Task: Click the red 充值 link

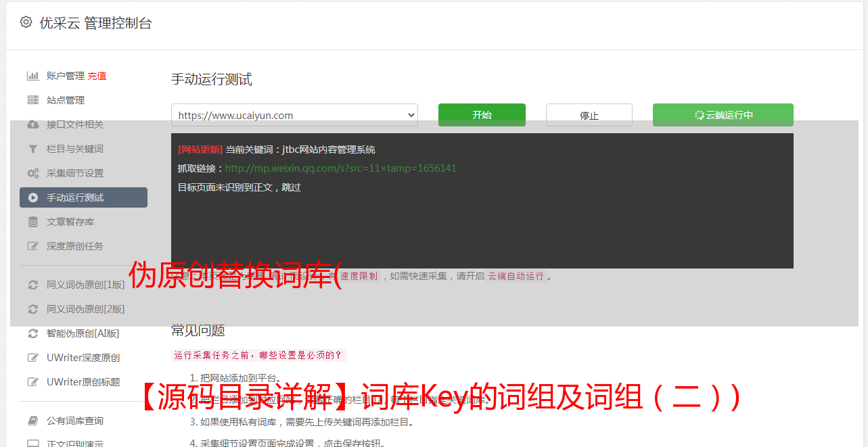Action: (x=97, y=76)
